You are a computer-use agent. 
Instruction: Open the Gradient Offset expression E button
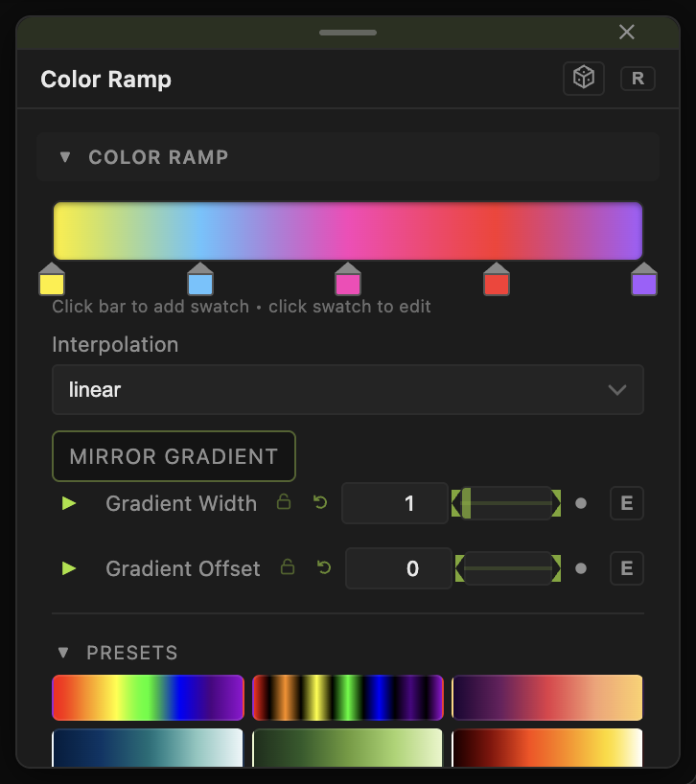coord(627,568)
